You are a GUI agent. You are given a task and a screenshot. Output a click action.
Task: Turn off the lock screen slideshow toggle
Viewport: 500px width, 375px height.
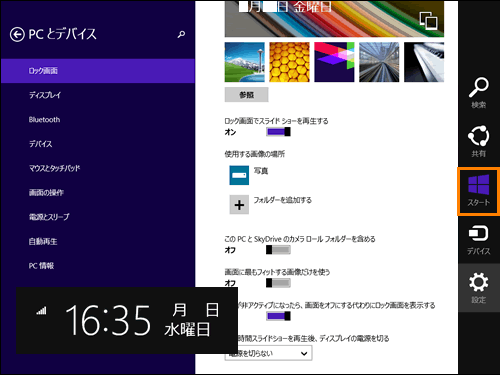click(x=278, y=132)
